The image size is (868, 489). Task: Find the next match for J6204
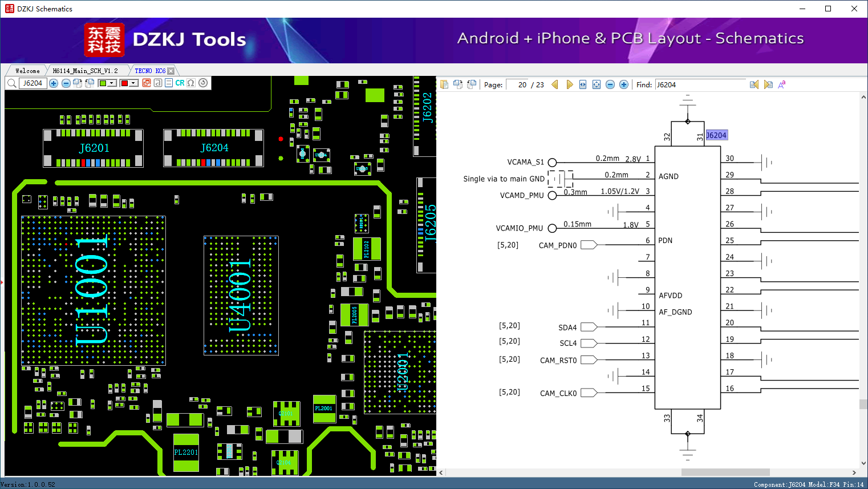768,84
